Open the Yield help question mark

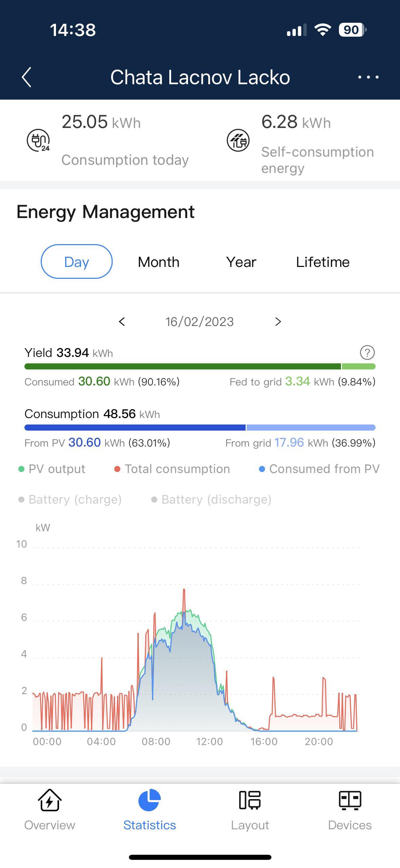pyautogui.click(x=367, y=352)
